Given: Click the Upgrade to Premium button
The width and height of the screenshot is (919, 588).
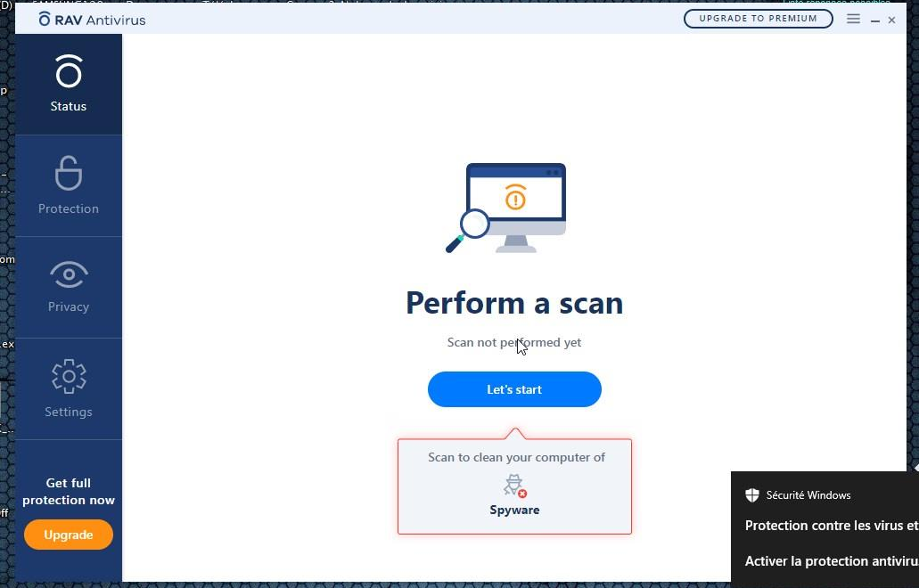Looking at the screenshot, I should point(758,19).
